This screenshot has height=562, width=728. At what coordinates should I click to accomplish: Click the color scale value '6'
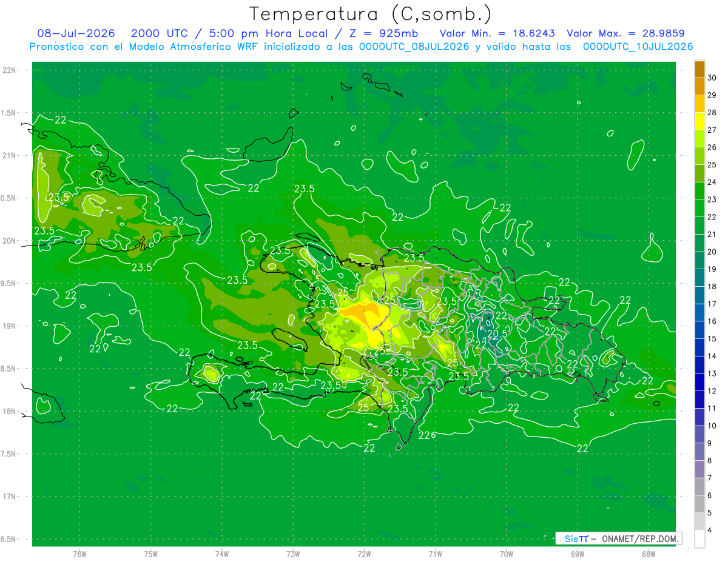pos(710,495)
